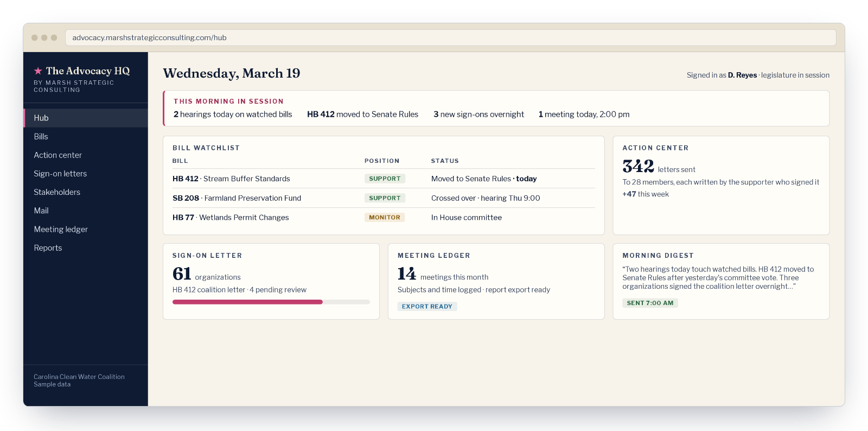Screen dimensions: 868x431
Task: Click the MEETING LEDGER card heading
Action: pos(434,256)
